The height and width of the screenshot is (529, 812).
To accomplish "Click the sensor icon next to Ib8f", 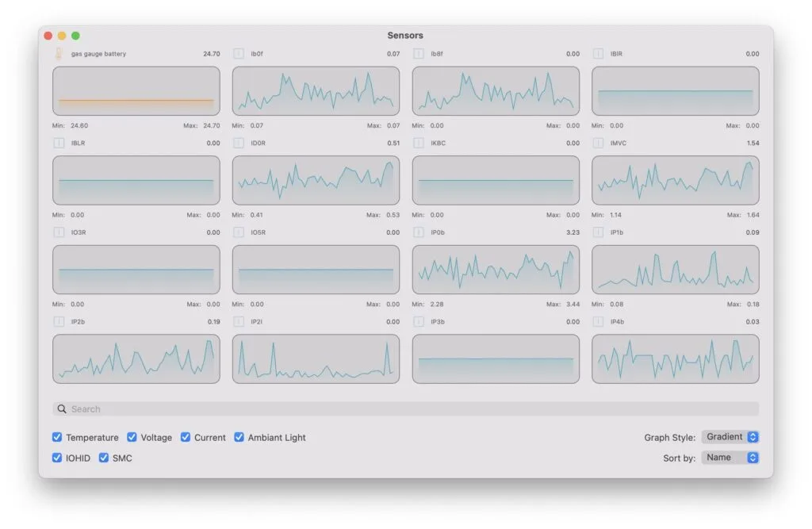I will coord(419,54).
